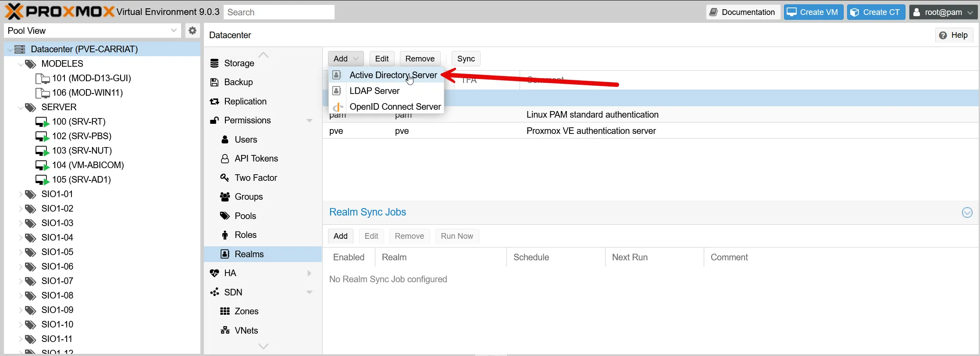Open the root@pam user menu
The height and width of the screenshot is (356, 980).
pos(943,12)
